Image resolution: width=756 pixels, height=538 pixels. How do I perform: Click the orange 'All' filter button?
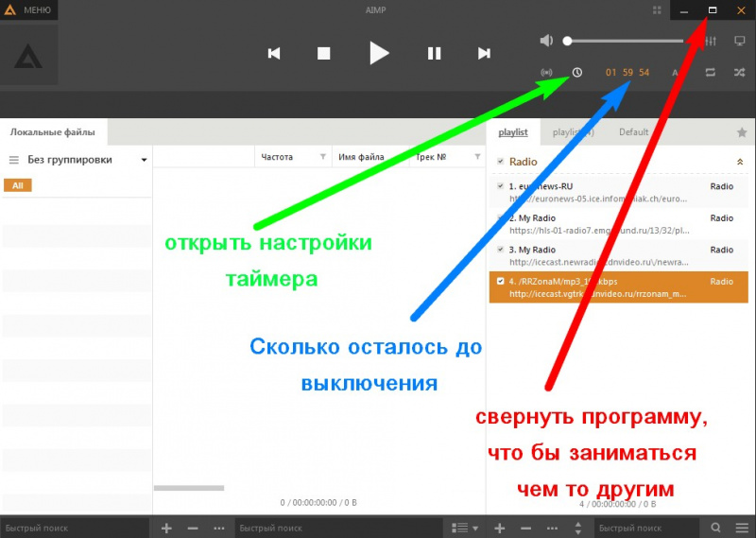(17, 185)
